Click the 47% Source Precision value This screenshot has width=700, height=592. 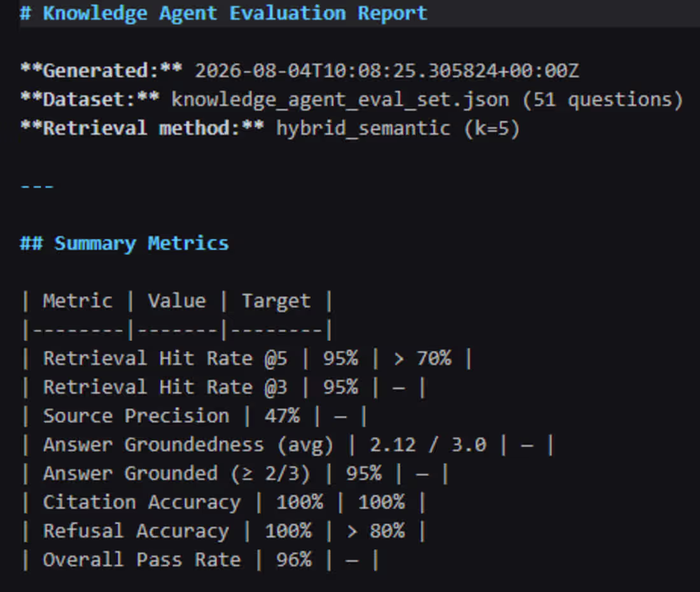click(282, 416)
